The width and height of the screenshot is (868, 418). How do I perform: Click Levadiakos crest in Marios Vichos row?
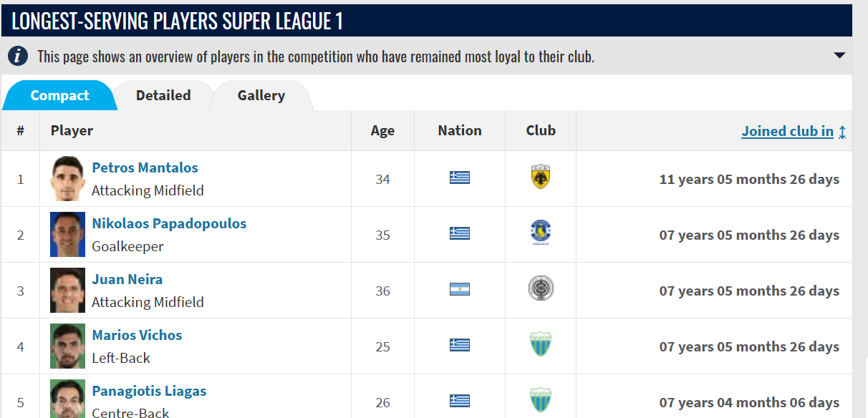541,345
